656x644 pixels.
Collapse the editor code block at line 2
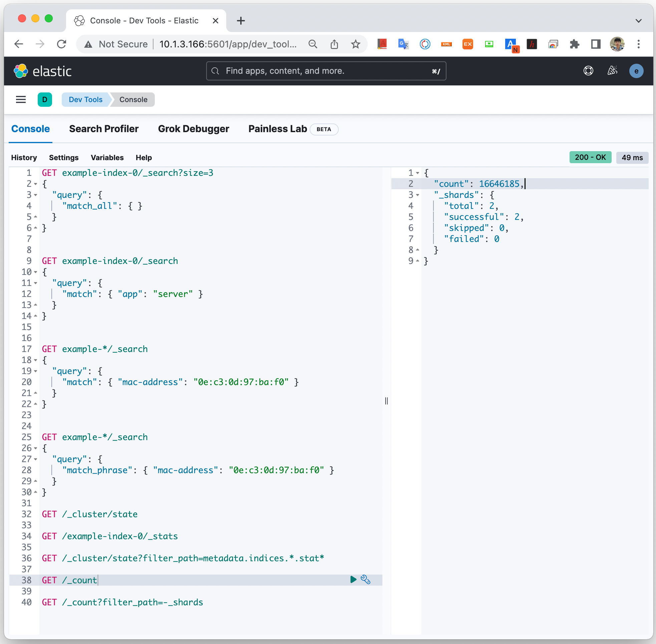coord(35,184)
